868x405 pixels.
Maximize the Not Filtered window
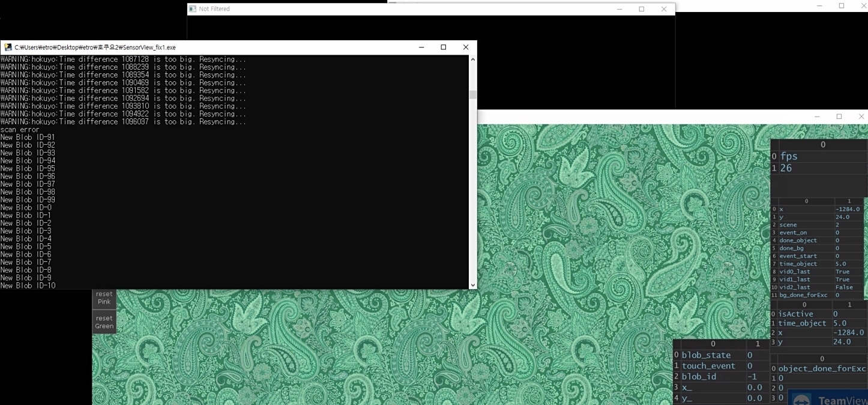(x=641, y=9)
